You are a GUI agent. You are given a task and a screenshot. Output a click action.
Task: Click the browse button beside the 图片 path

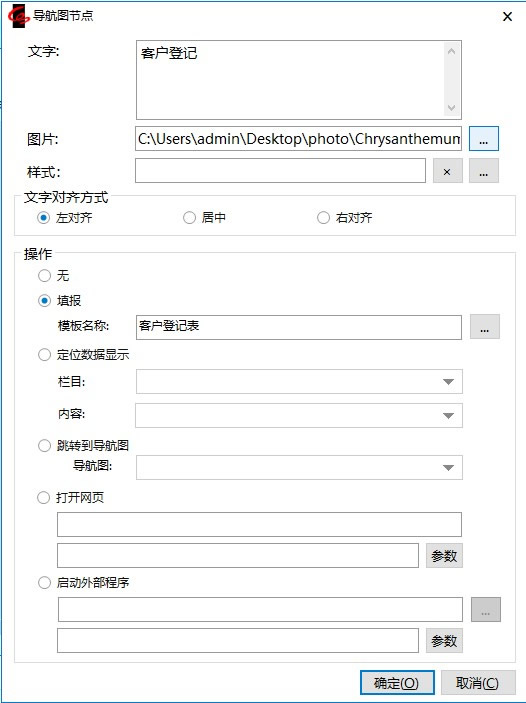pyautogui.click(x=483, y=139)
